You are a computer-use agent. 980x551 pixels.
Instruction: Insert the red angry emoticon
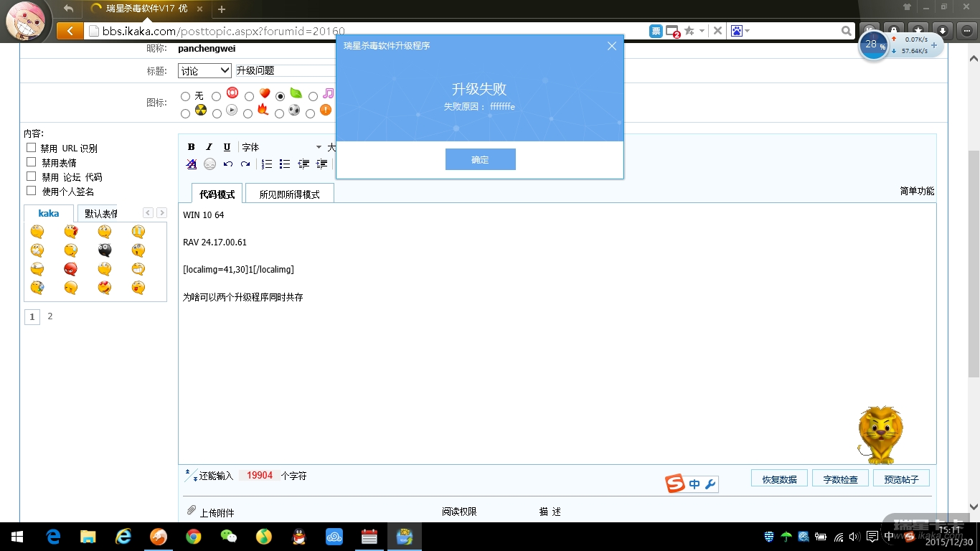[x=70, y=269]
